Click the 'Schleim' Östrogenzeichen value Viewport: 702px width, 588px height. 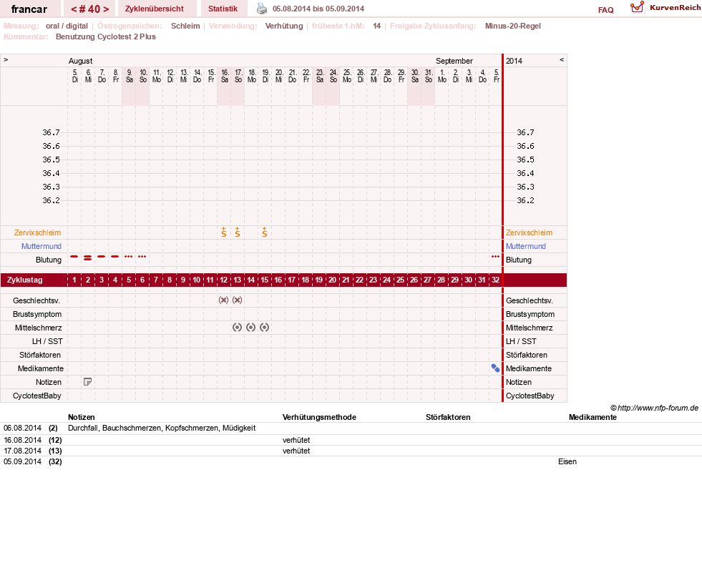pos(185,26)
